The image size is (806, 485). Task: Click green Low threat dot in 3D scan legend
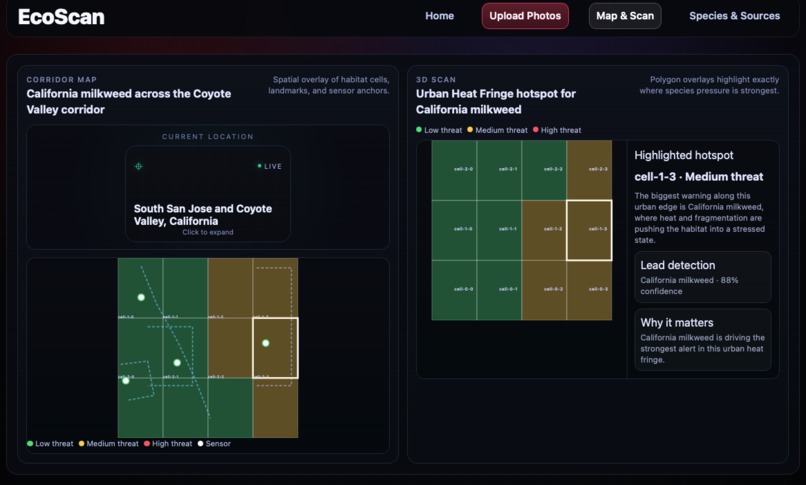419,129
